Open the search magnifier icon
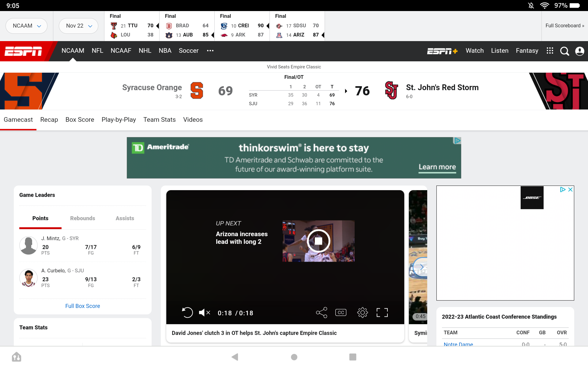The image size is (588, 368). click(x=564, y=51)
